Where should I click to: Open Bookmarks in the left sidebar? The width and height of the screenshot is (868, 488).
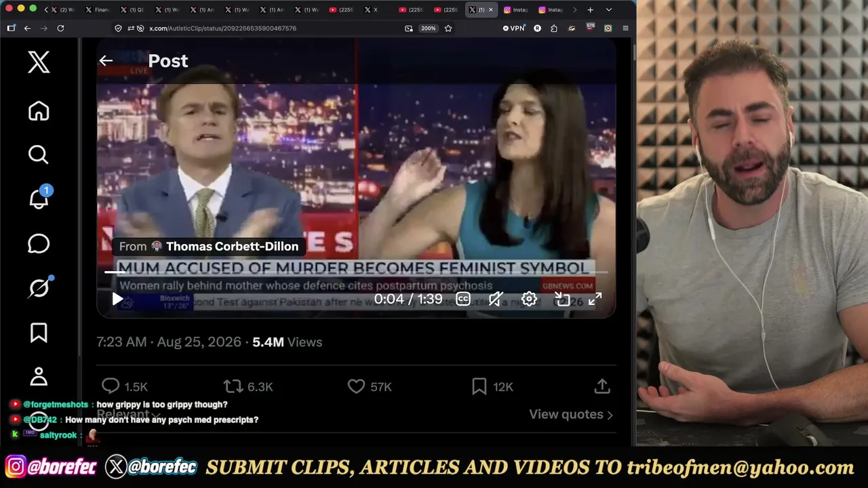coord(39,333)
